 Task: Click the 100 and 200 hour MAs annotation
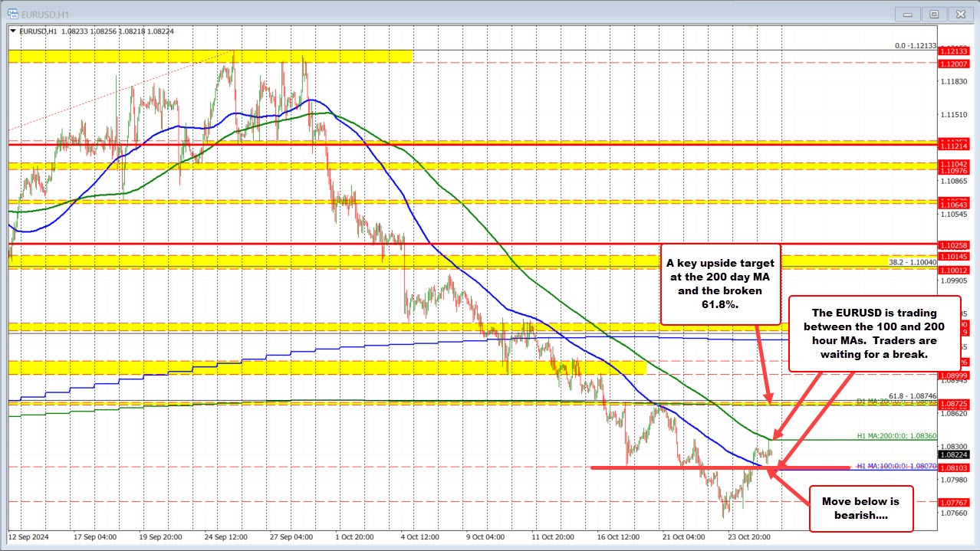pos(873,333)
